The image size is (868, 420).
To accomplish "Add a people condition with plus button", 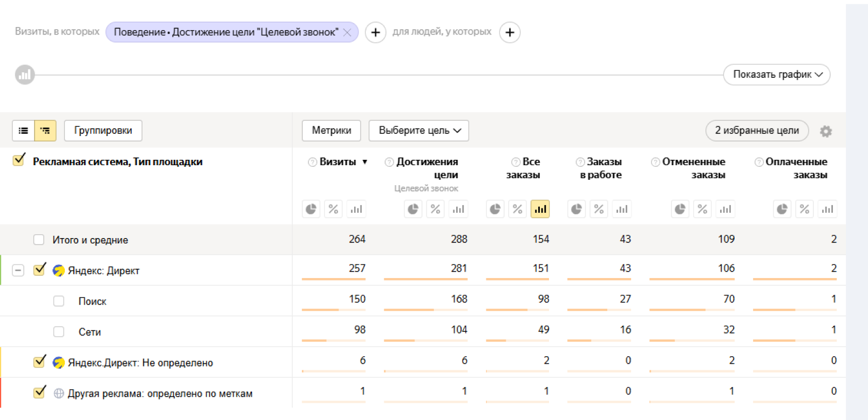I will point(510,32).
